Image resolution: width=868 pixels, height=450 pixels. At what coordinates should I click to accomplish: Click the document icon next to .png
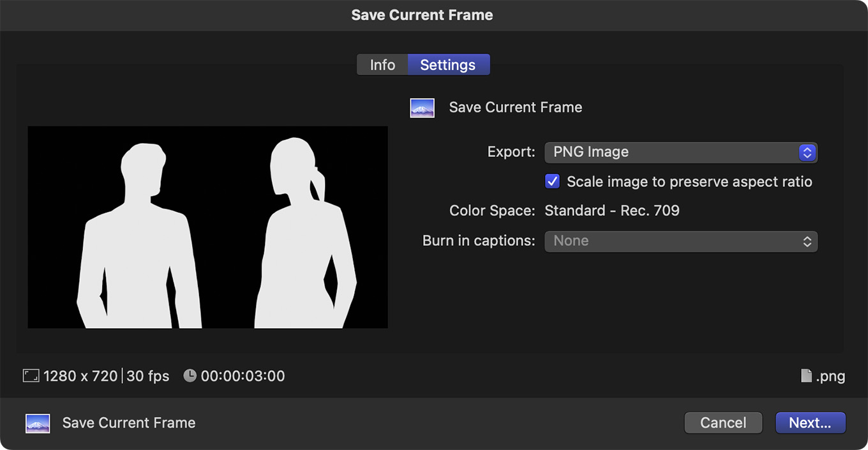click(807, 376)
